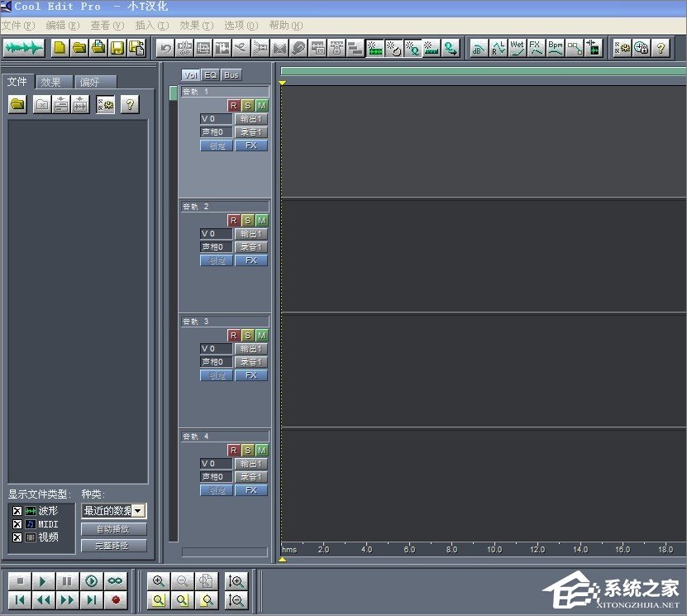The width and height of the screenshot is (687, 616).
Task: Open the FX rack for Track 3
Action: (x=251, y=375)
